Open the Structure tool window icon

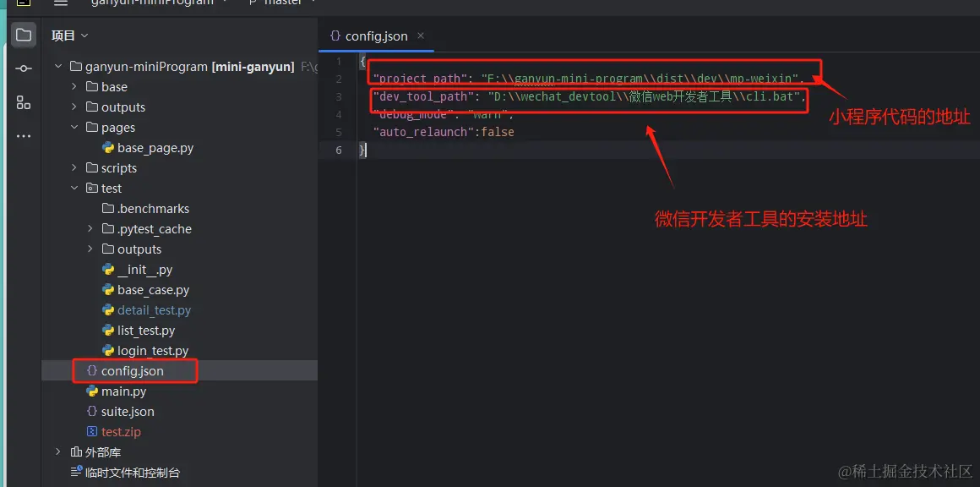[x=23, y=102]
